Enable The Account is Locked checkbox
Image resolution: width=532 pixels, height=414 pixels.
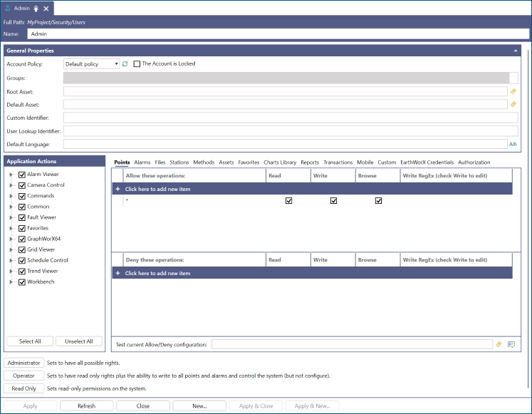(137, 64)
